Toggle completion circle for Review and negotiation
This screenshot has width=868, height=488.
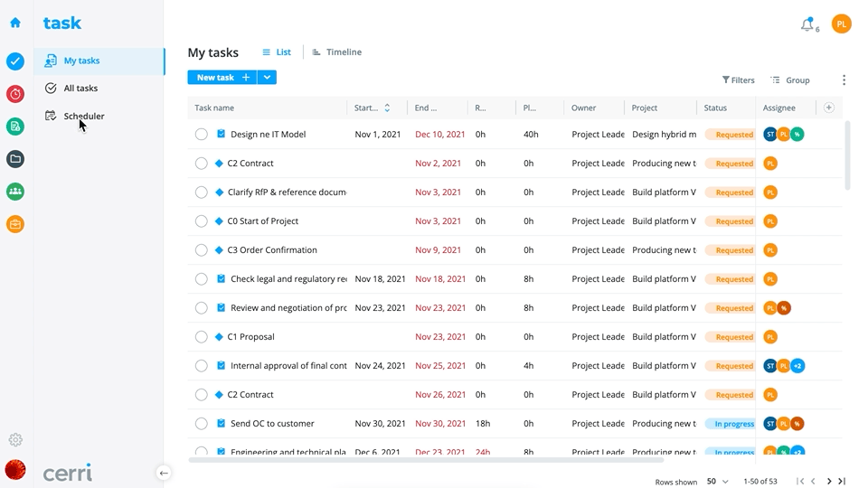[202, 307]
